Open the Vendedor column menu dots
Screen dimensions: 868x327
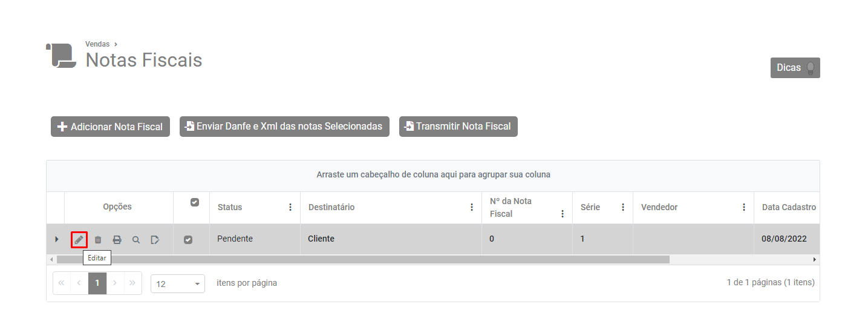[744, 207]
